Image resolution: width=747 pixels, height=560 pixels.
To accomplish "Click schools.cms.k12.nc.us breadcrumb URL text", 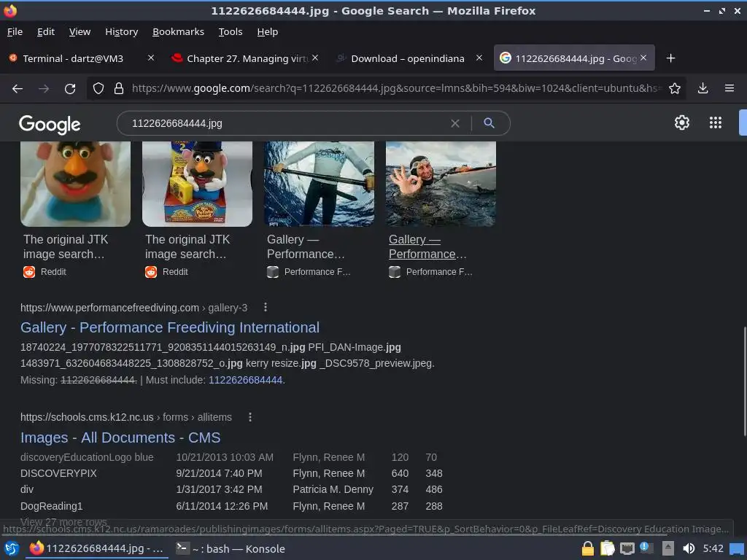I will 126,417.
